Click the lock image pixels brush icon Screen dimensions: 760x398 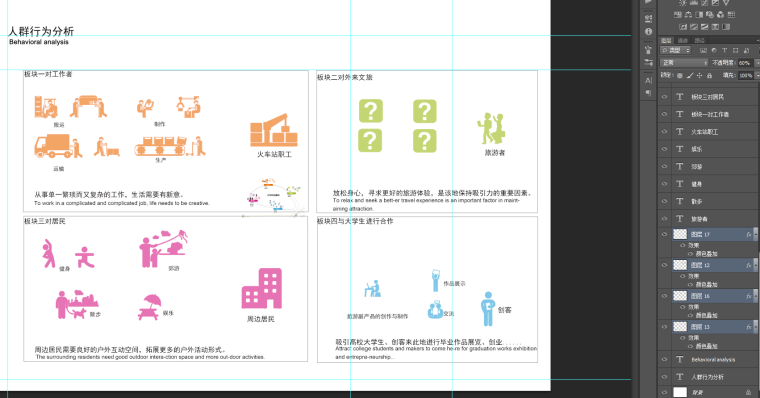(690, 76)
